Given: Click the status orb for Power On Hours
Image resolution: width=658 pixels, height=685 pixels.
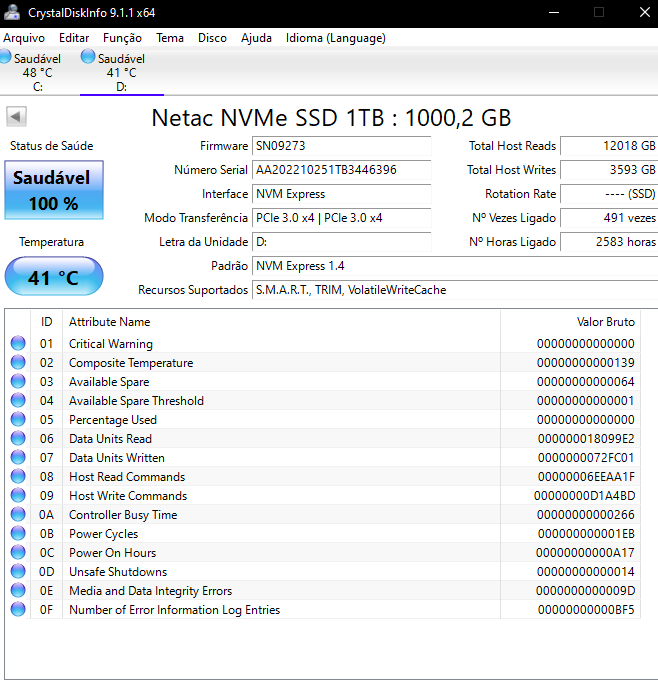Looking at the screenshot, I should click(18, 552).
